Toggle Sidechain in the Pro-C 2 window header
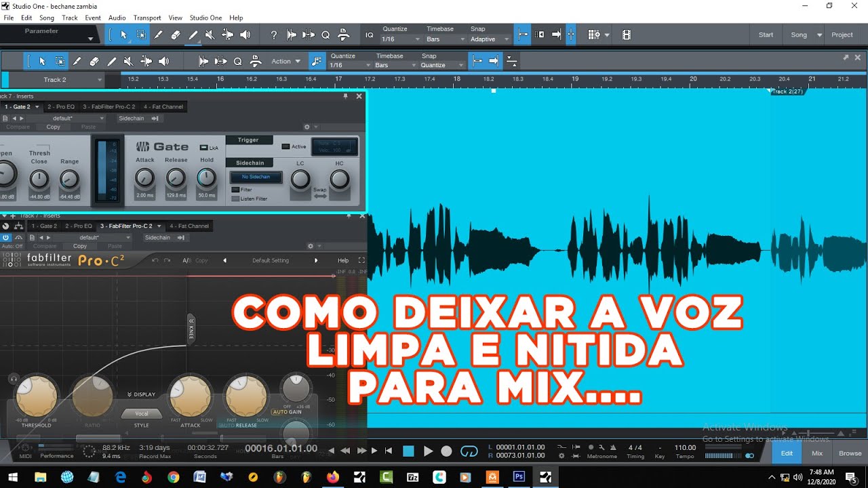 [x=165, y=237]
